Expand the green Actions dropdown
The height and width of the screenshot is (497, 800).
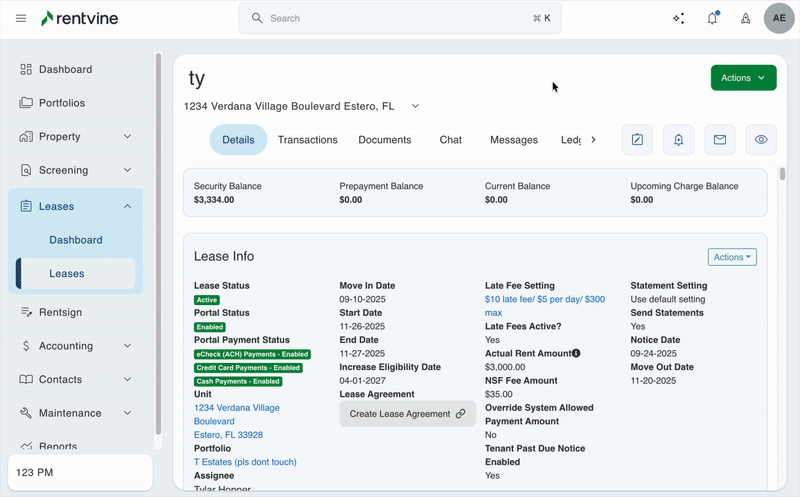point(743,78)
